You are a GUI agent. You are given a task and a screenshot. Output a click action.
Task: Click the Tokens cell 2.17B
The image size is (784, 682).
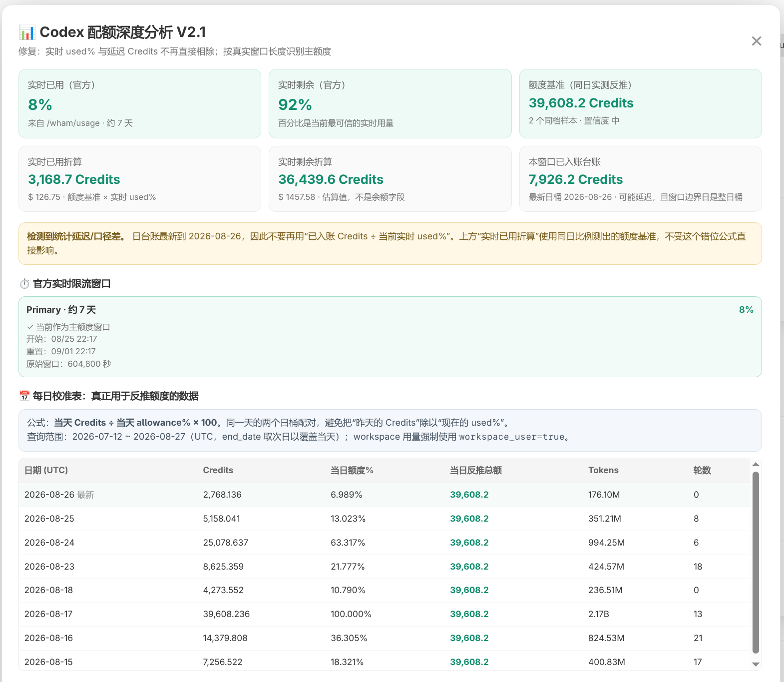(599, 614)
